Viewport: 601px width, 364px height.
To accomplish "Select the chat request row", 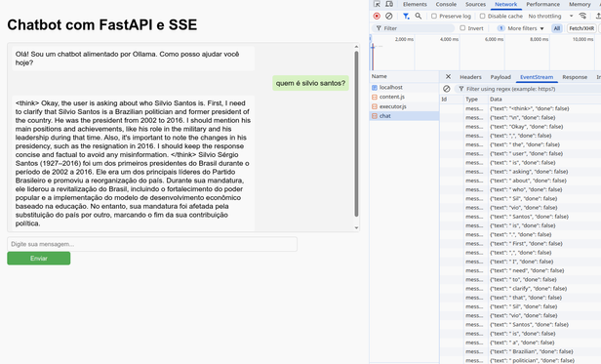I will (404, 116).
